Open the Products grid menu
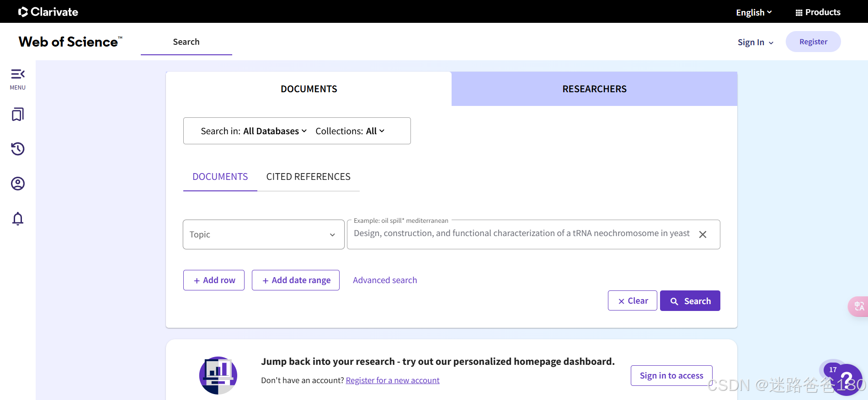Image resolution: width=868 pixels, height=400 pixels. point(818,12)
